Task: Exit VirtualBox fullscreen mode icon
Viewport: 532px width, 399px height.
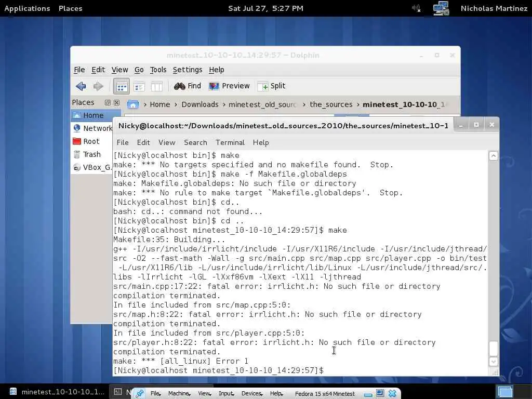Action: 380,393
